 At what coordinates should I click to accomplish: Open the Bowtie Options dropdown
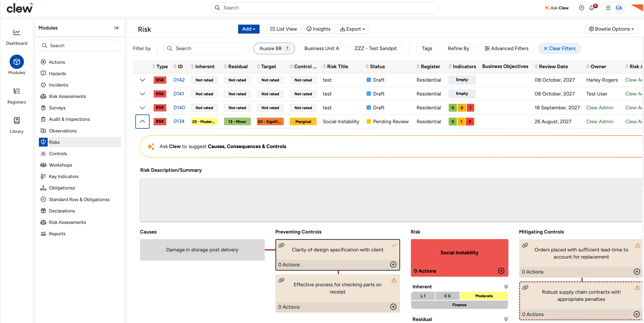(x=611, y=29)
